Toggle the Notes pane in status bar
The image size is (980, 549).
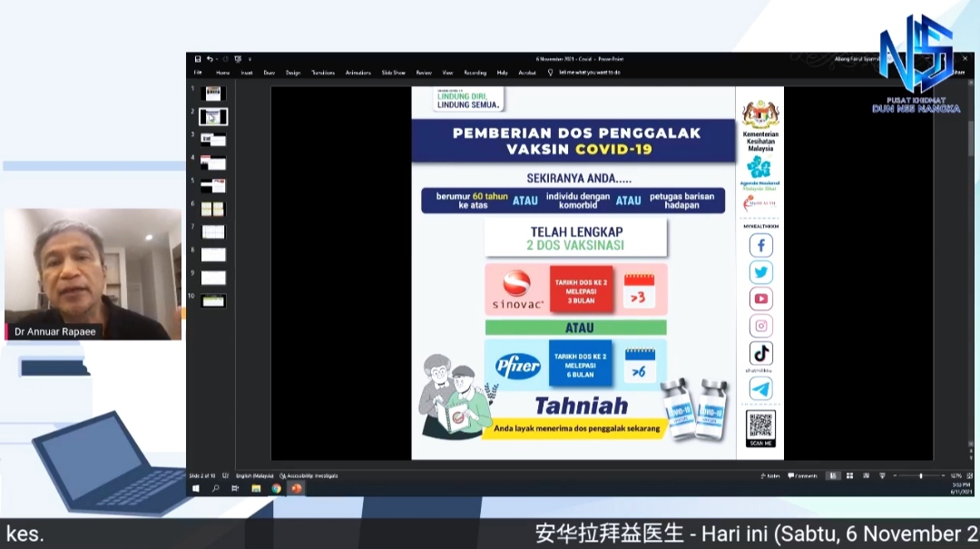(x=771, y=475)
